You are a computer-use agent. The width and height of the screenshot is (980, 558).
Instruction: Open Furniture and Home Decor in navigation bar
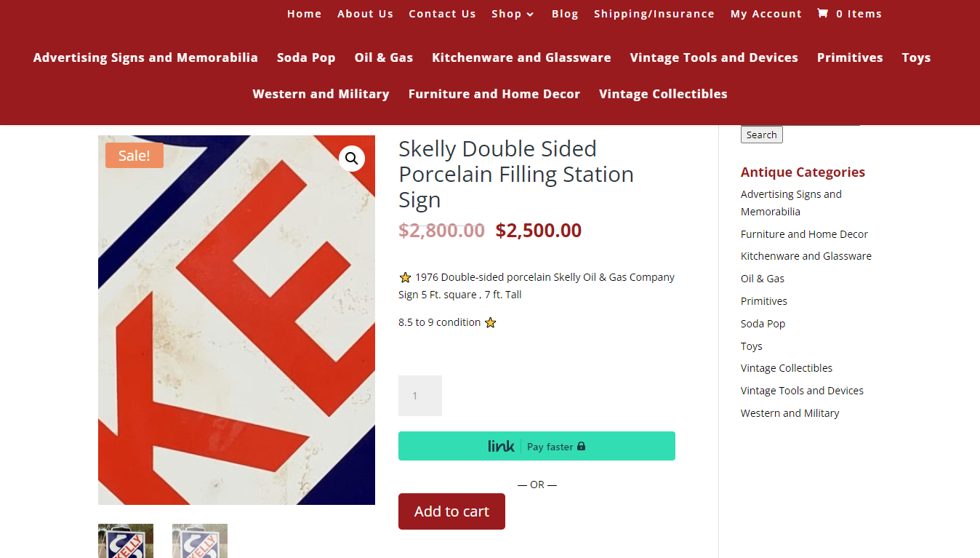click(x=494, y=94)
